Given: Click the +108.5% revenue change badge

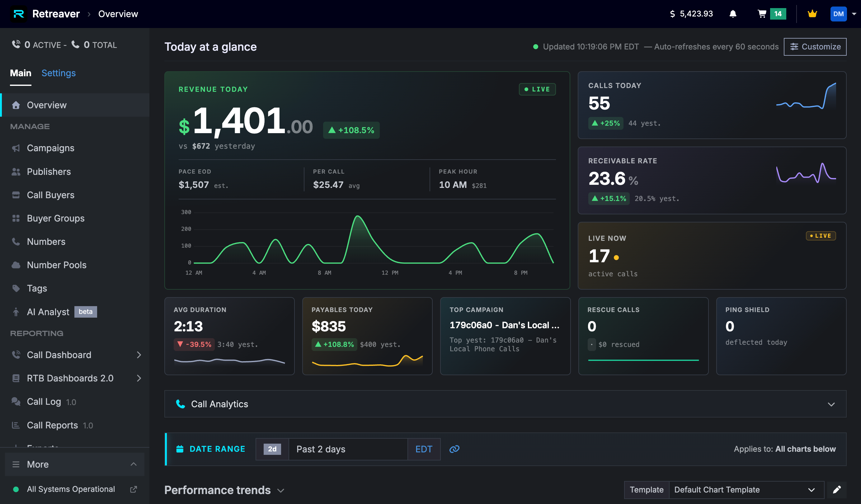Looking at the screenshot, I should click(351, 130).
